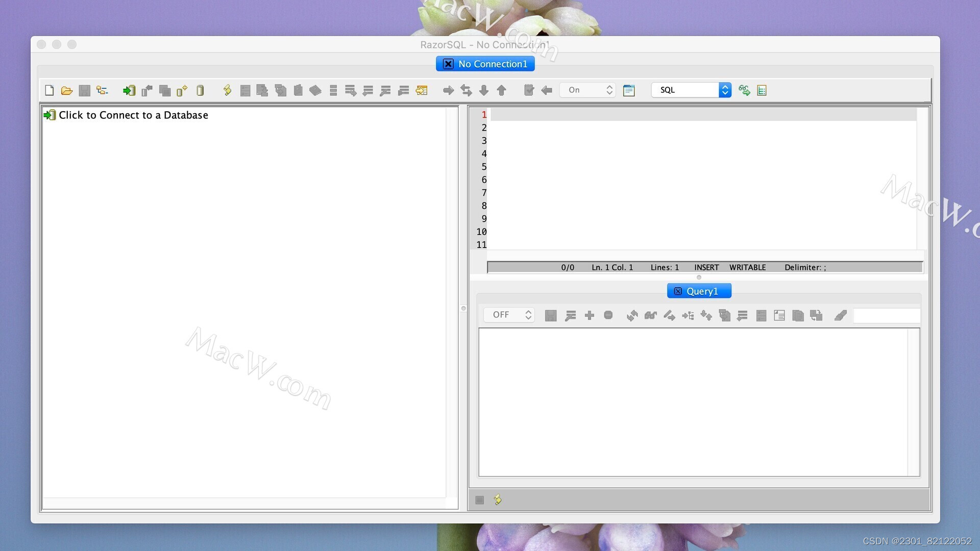
Task: Click the stop square icon in bottom bar
Action: pyautogui.click(x=479, y=500)
